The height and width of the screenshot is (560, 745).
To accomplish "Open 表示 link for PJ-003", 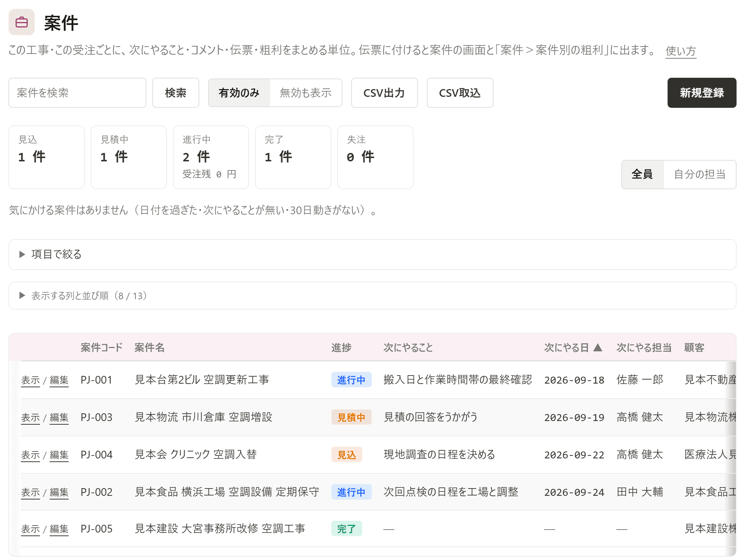I will pyautogui.click(x=30, y=418).
